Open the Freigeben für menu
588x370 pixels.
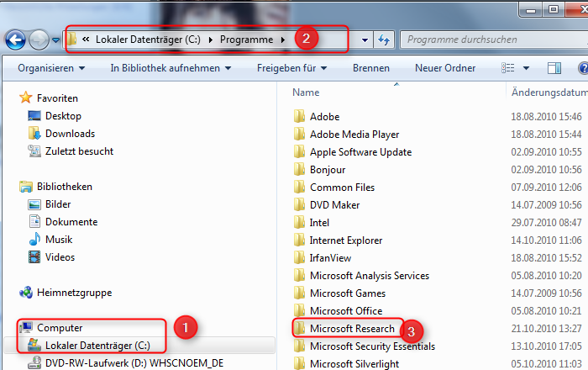(291, 68)
